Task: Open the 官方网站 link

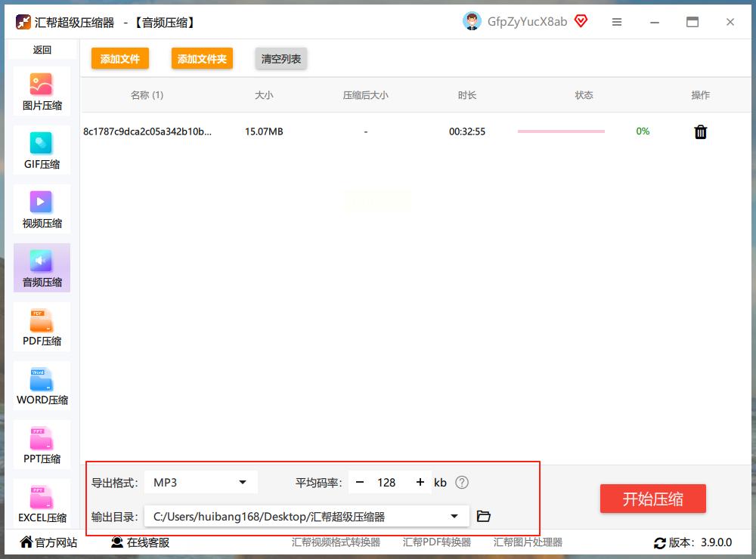Action: (x=49, y=542)
